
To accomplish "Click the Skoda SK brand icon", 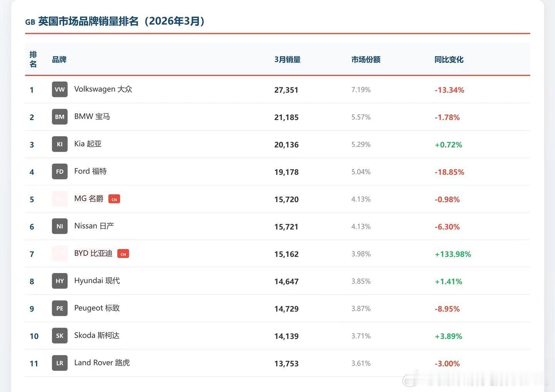I will pos(59,336).
